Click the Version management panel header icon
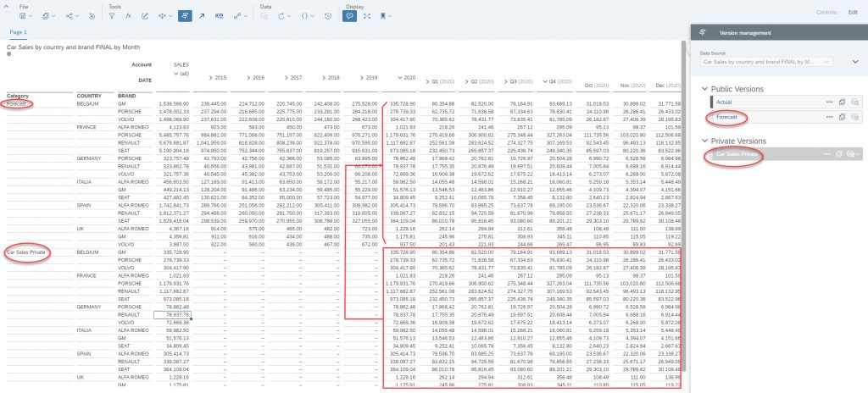Screen dimensions: 868x393 pos(703,33)
